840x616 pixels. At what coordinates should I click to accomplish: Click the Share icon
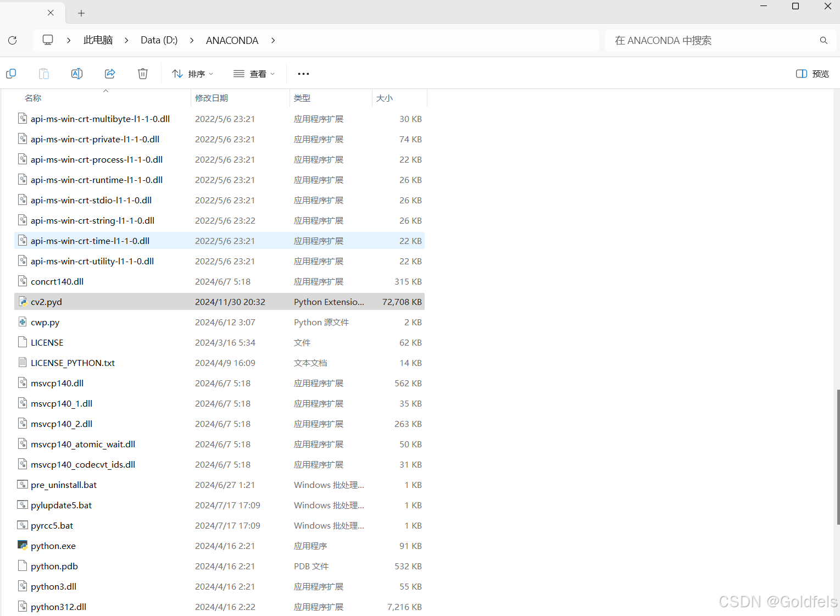[110, 73]
